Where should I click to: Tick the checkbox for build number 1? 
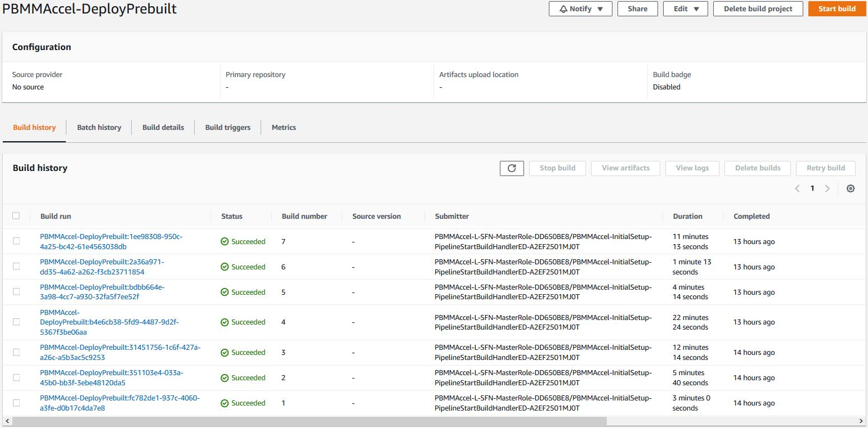coord(16,403)
